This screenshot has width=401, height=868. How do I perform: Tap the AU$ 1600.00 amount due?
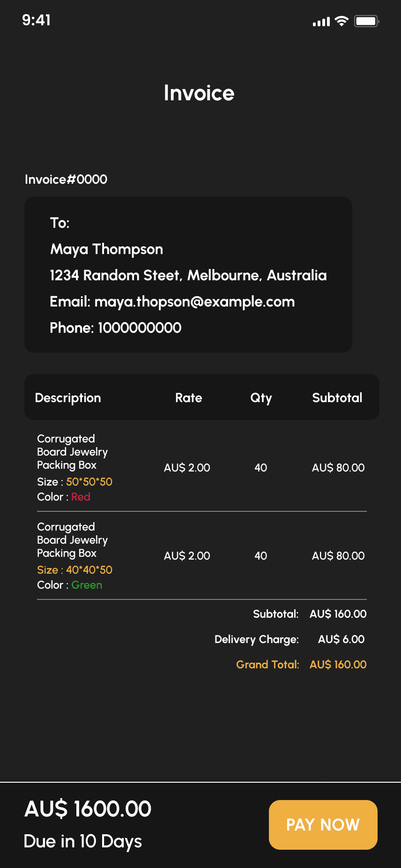pos(88,809)
